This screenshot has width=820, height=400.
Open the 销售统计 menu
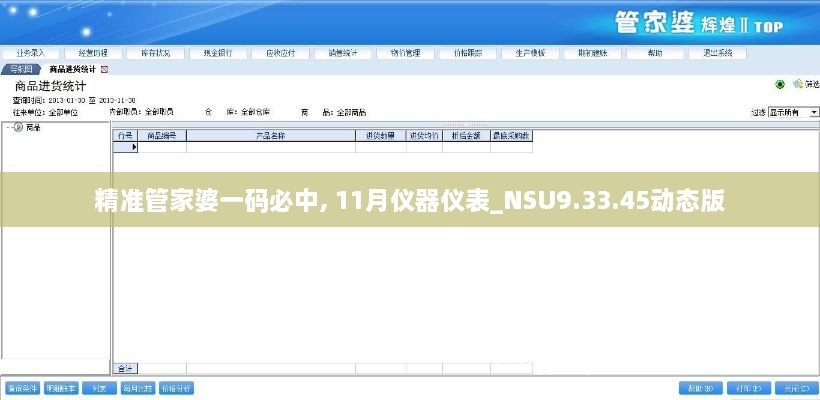tap(343, 53)
